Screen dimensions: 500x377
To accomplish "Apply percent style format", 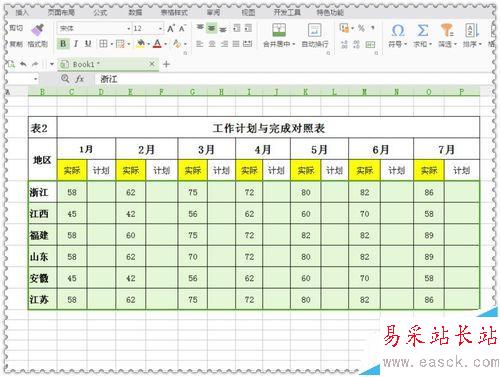I will point(361,28).
